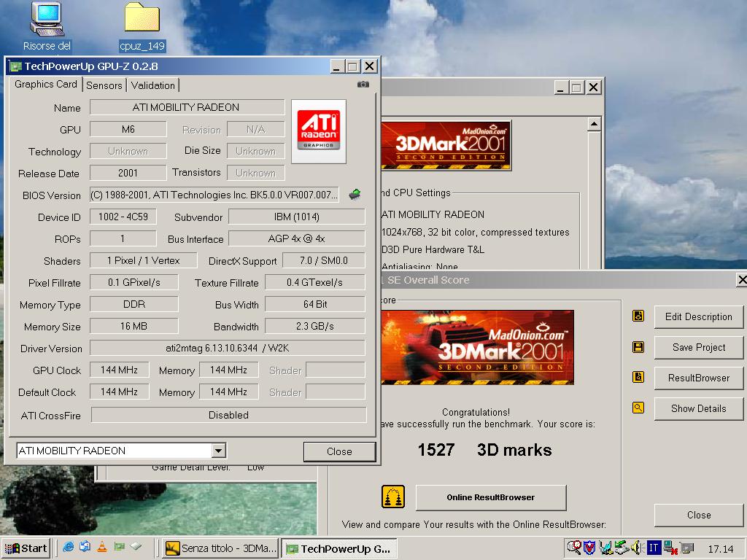Screen dimensions: 747x560
Task: Click the Bus Interface value AGP 4x @ 4x
Action: click(297, 238)
